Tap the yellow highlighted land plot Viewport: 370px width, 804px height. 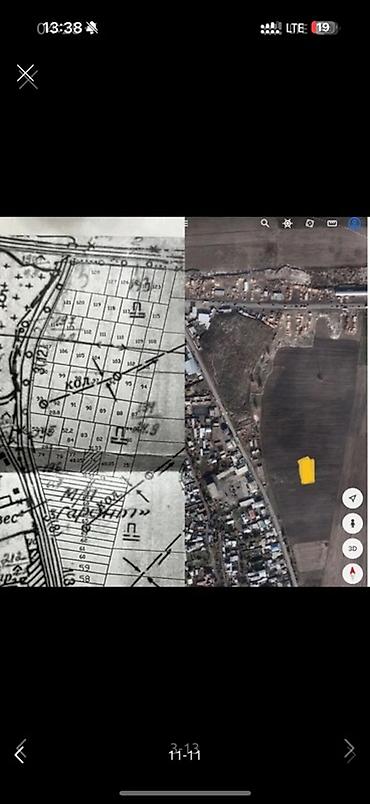click(307, 470)
